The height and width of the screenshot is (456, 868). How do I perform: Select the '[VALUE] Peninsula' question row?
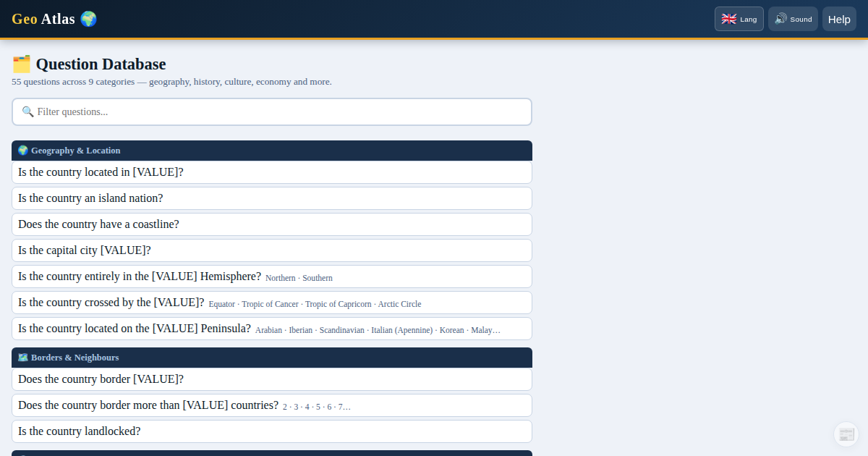(272, 329)
